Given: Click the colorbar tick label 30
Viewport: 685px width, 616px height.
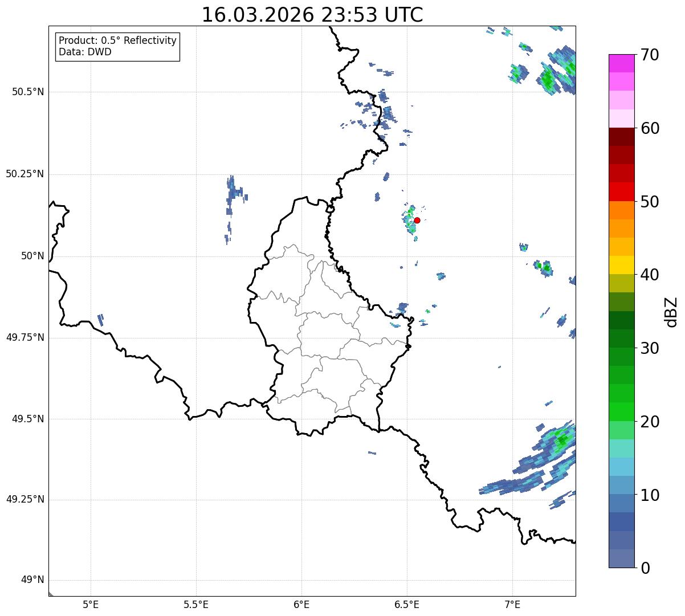Looking at the screenshot, I should click(x=650, y=348).
